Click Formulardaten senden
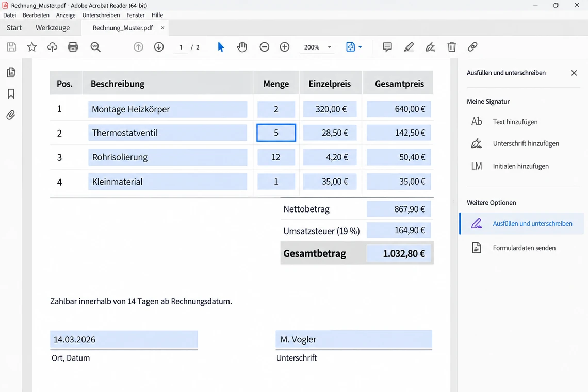Viewport: 588px width, 392px height. [x=524, y=248]
